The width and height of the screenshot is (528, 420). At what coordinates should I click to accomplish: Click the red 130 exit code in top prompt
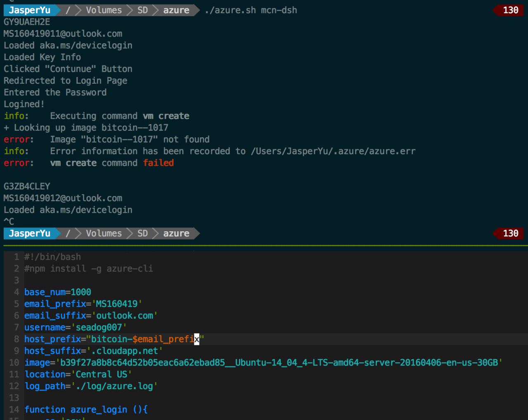510,10
